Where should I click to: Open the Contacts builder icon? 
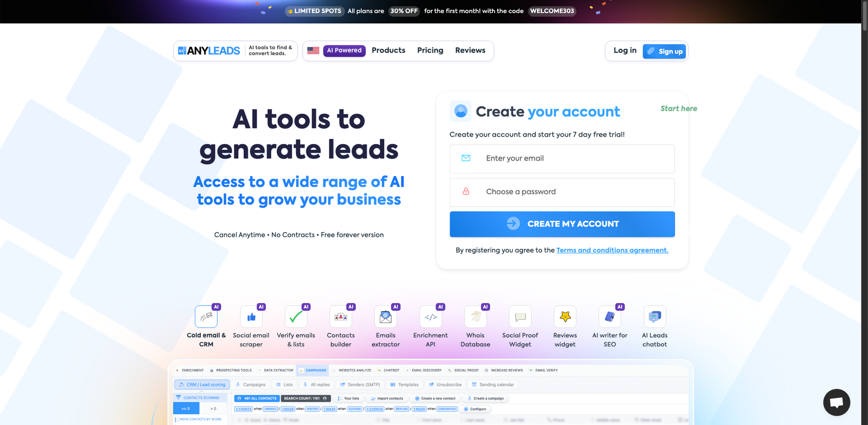tap(341, 317)
